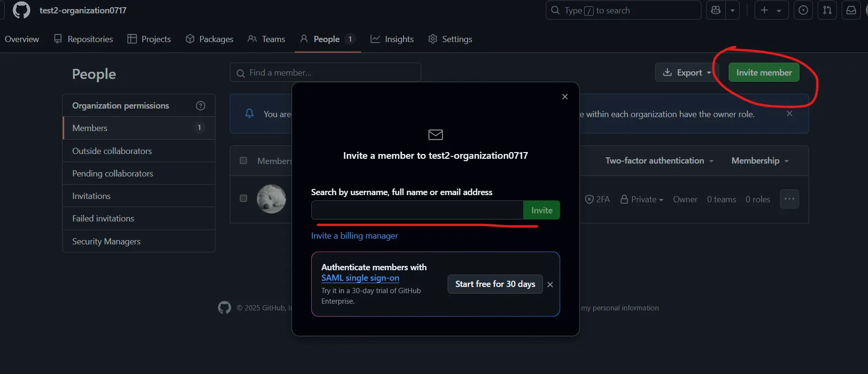Switch to the Teams tab

click(x=267, y=39)
